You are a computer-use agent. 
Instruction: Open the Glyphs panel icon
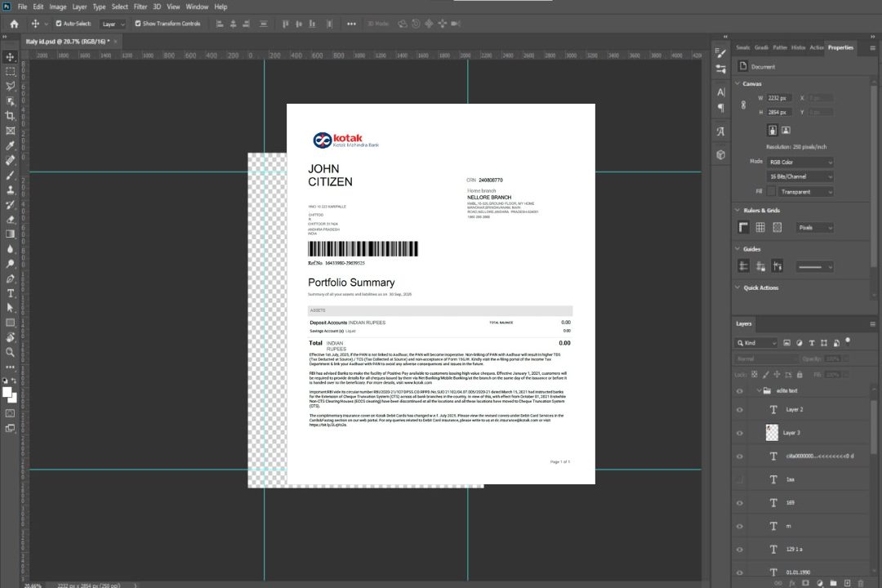[721, 131]
